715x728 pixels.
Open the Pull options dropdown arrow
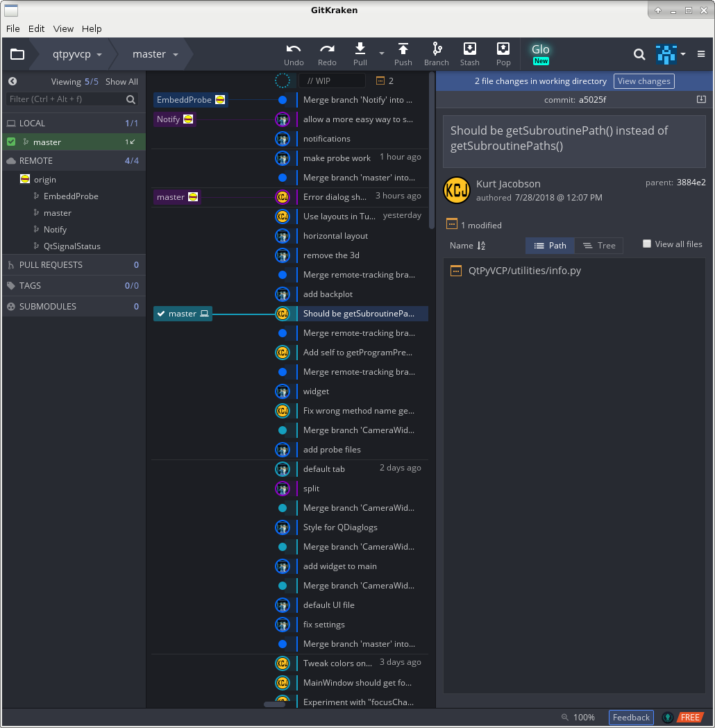pos(382,54)
